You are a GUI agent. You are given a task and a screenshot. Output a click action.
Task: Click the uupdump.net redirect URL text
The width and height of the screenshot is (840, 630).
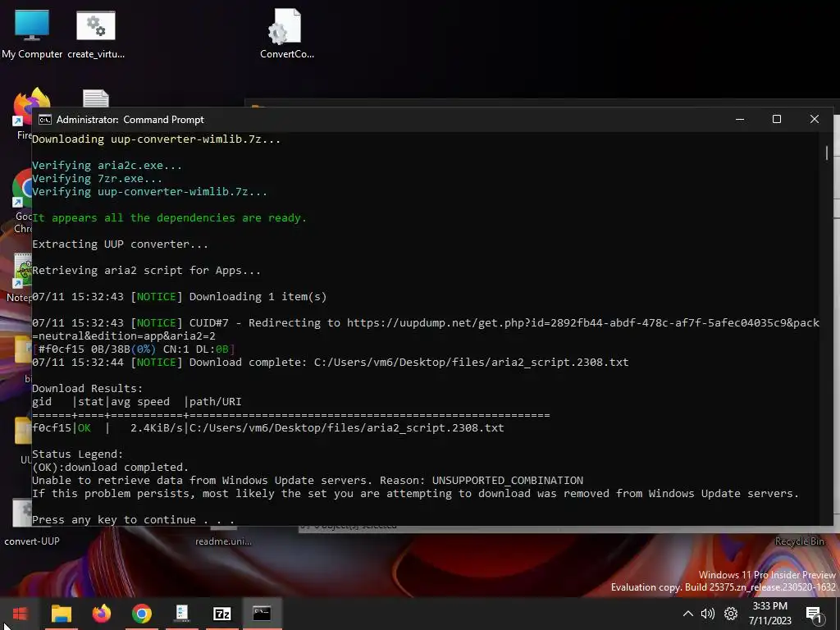[x=583, y=322]
